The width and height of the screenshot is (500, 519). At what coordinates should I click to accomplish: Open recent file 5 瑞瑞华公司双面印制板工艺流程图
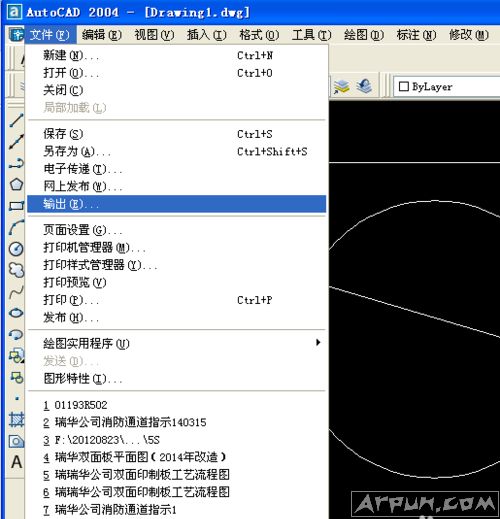[177, 475]
